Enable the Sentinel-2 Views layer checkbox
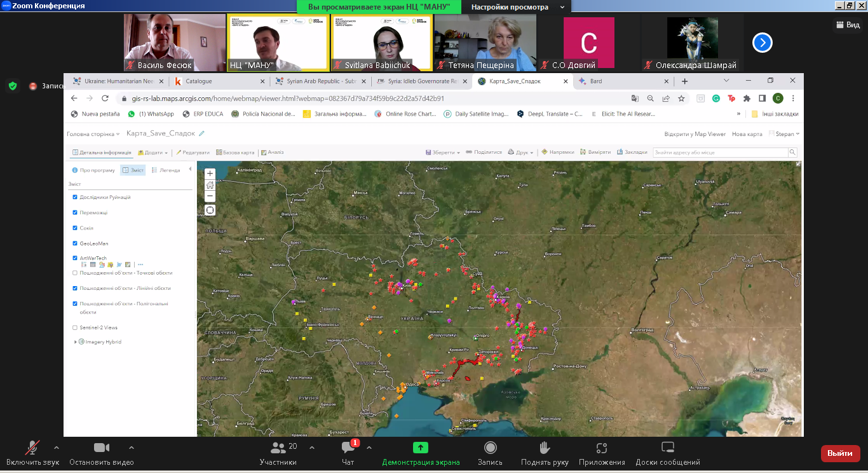This screenshot has width=868, height=473. 75,327
